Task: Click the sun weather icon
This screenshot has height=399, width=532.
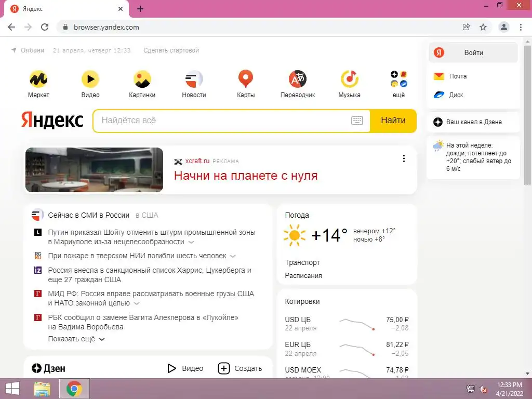Action: coord(294,235)
